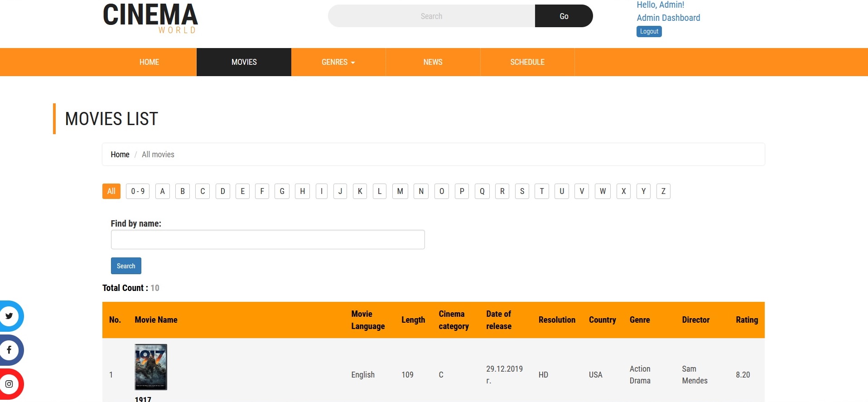Go to the News page

[x=433, y=62]
